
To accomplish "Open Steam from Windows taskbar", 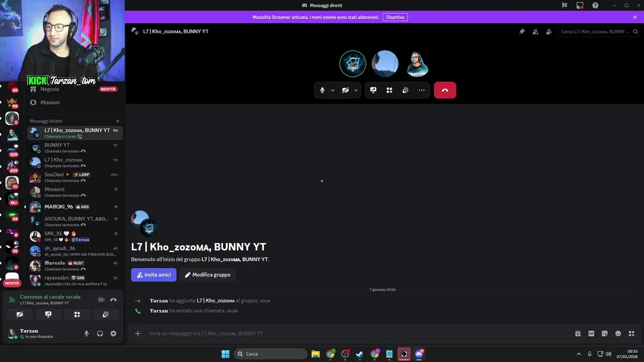I will point(360,354).
